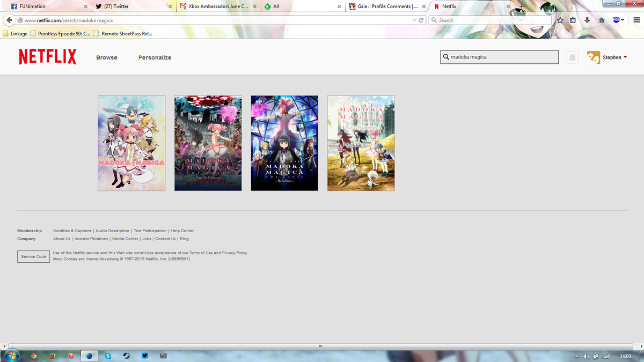Open the Personalize page
This screenshot has width=644, height=362.
pos(155,57)
